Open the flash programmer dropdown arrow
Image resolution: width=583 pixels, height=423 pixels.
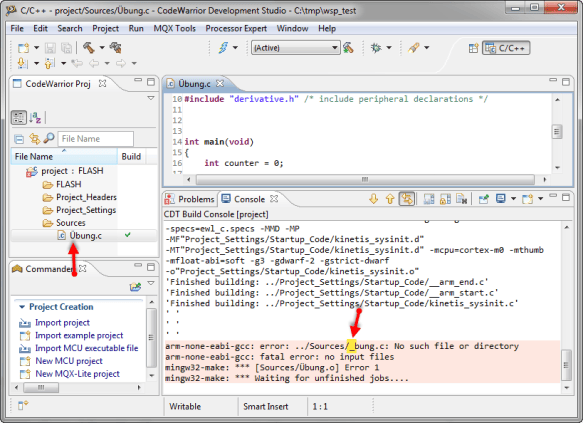[235, 48]
